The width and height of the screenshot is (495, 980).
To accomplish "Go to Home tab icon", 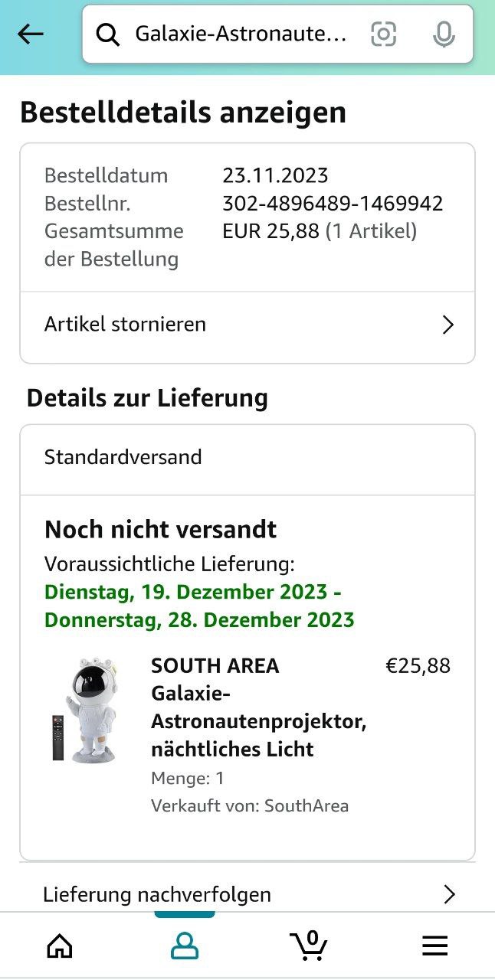I will [60, 947].
